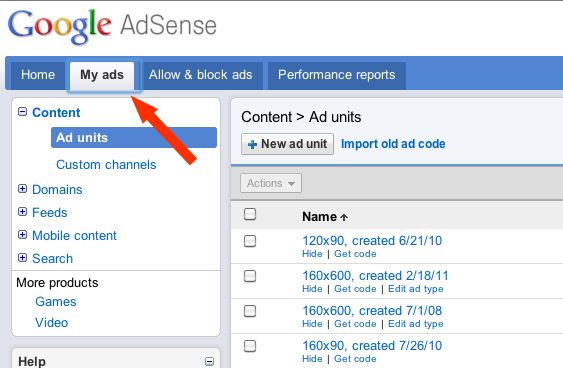563x368 pixels.
Task: Click Import old ad code link
Action: pos(393,144)
